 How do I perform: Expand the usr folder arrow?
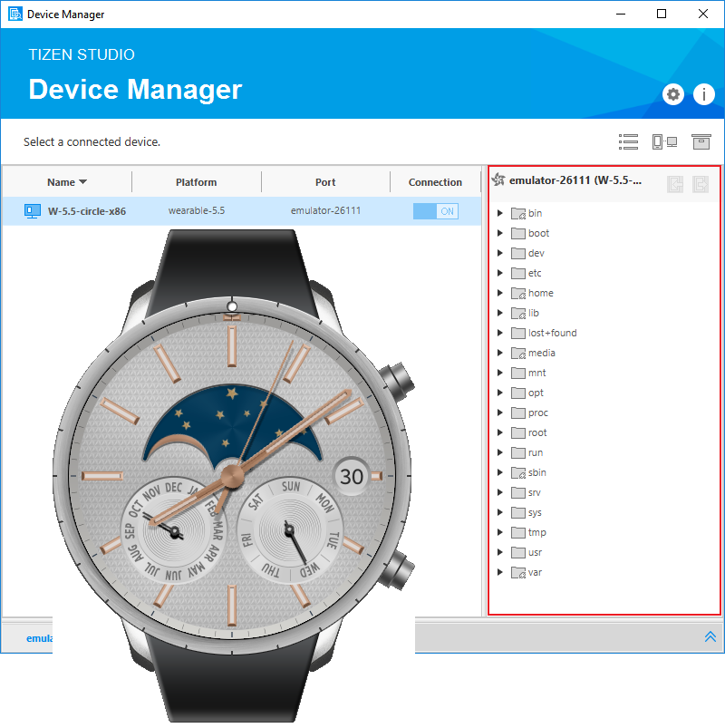coord(500,553)
